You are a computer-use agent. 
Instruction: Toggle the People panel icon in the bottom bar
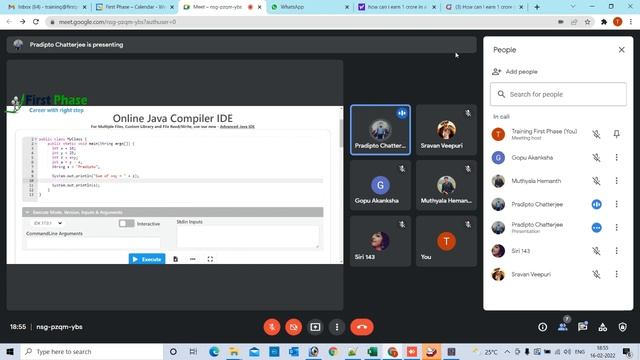click(563, 327)
